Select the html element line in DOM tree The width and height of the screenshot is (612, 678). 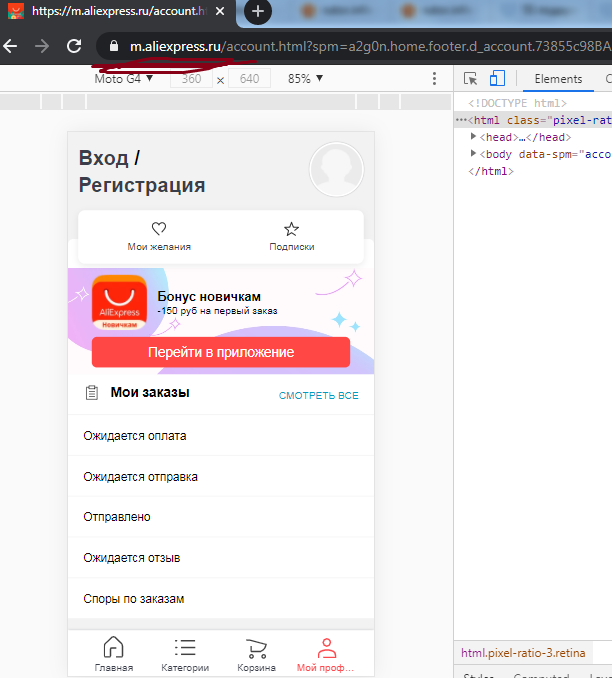pos(533,120)
